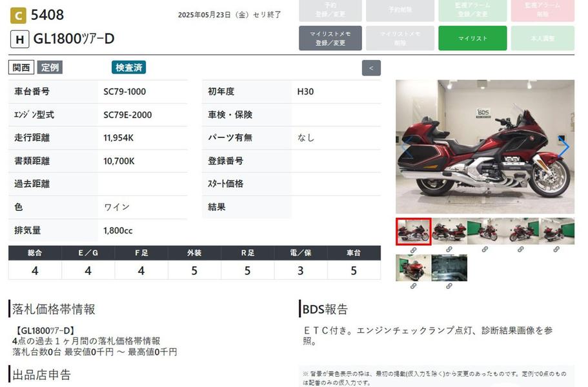Image resolution: width=588 pixels, height=387 pixels.
Task: Click the 監視アラーム 登録/変更 button
Action: (x=473, y=10)
